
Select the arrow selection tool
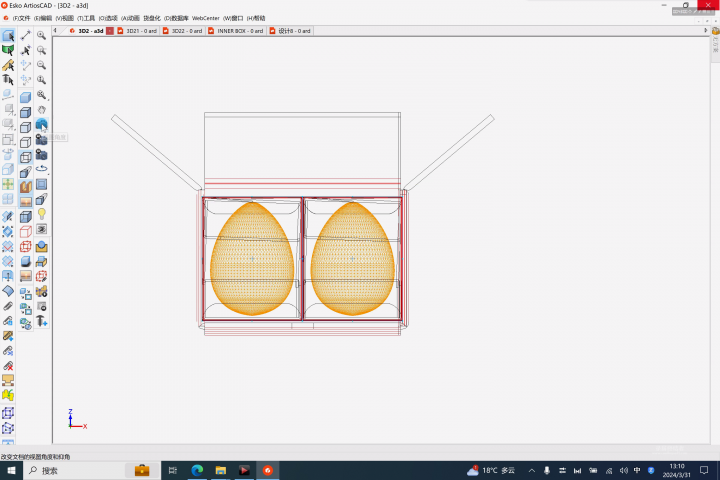tap(8, 35)
